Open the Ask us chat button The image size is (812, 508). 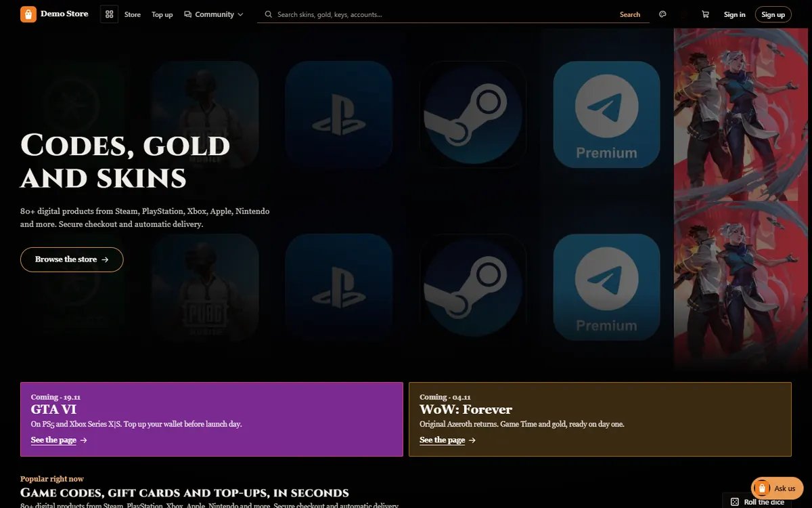point(777,488)
